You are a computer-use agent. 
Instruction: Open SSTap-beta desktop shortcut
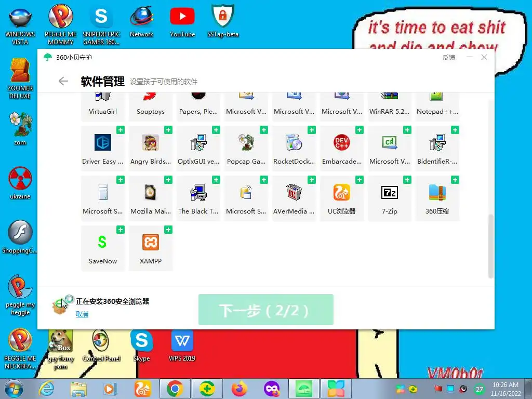tap(223, 21)
